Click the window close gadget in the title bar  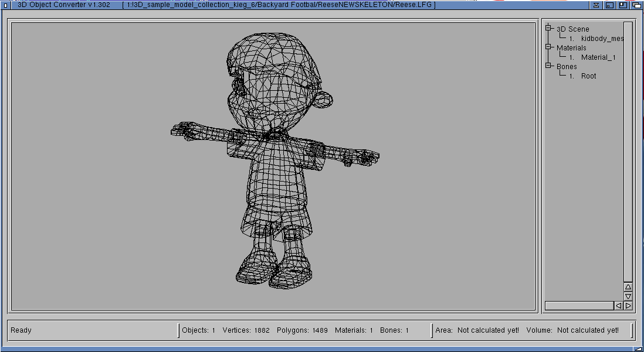pyautogui.click(x=5, y=5)
